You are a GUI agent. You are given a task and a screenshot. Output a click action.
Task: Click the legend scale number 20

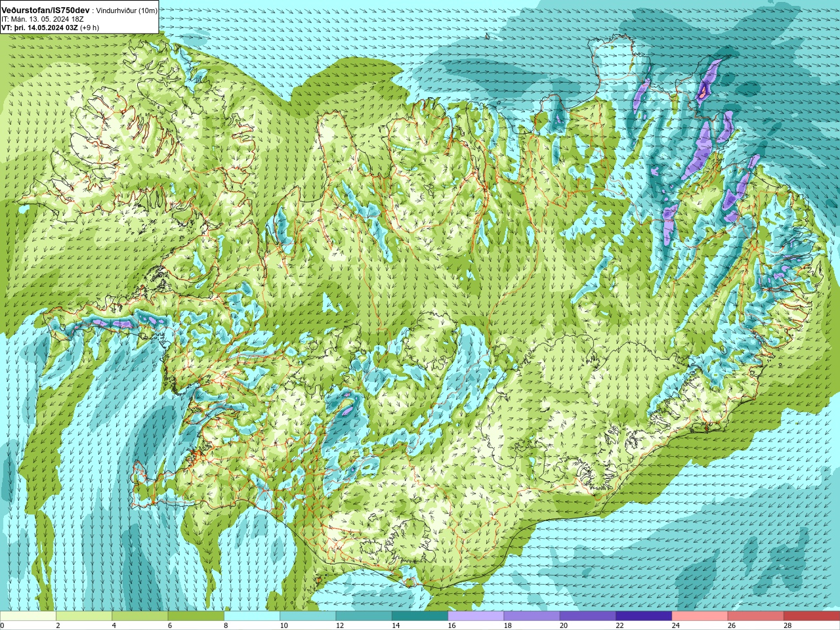coord(564,625)
